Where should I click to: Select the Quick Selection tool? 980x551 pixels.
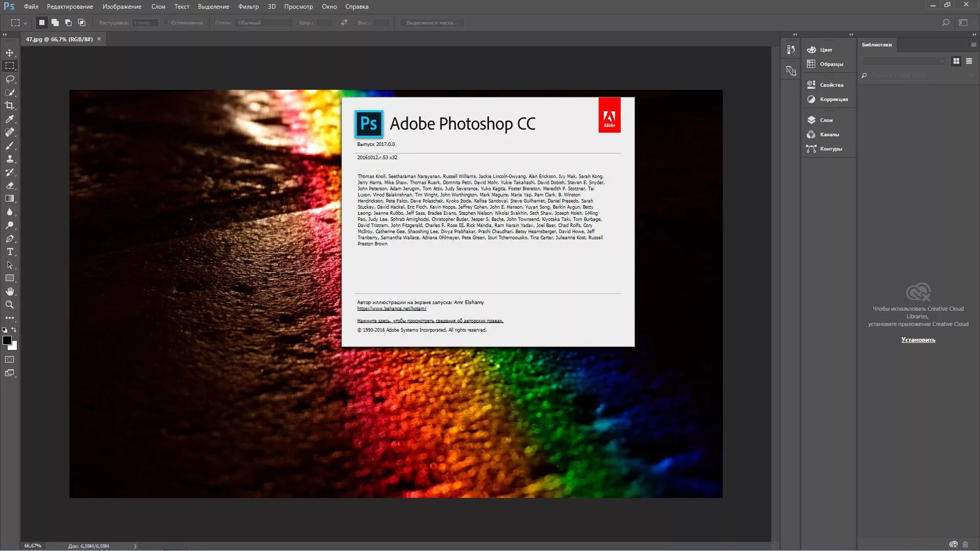pyautogui.click(x=10, y=92)
